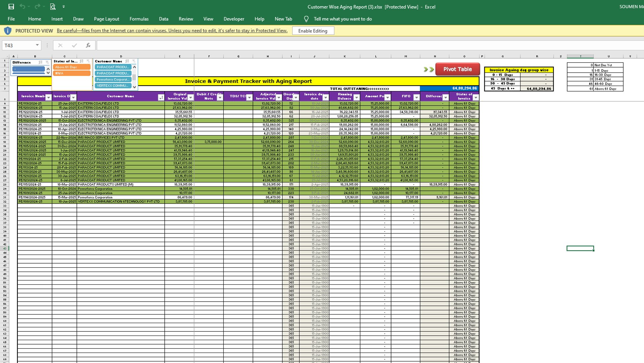Click clear filter icon on Customer Name slicer
The width and height of the screenshot is (644, 363).
(133, 61)
